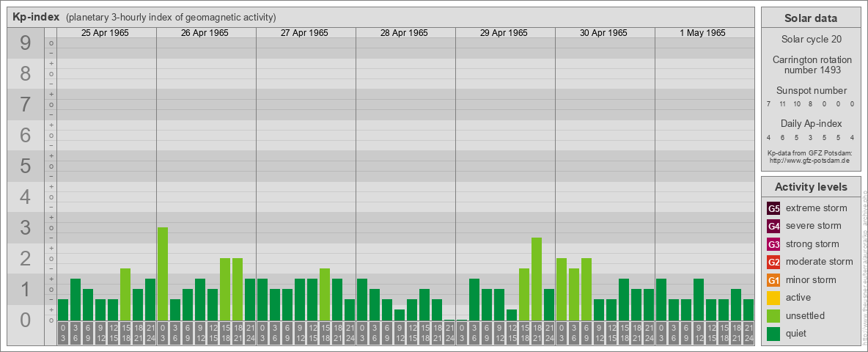868x352 pixels.
Task: Click the G1 minor storm legend icon
Action: [773, 280]
